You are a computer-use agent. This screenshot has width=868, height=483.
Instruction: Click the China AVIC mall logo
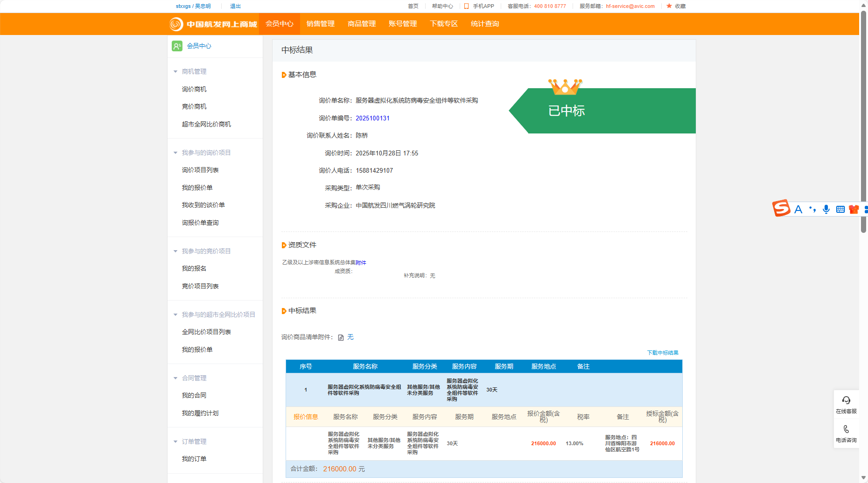tap(213, 24)
